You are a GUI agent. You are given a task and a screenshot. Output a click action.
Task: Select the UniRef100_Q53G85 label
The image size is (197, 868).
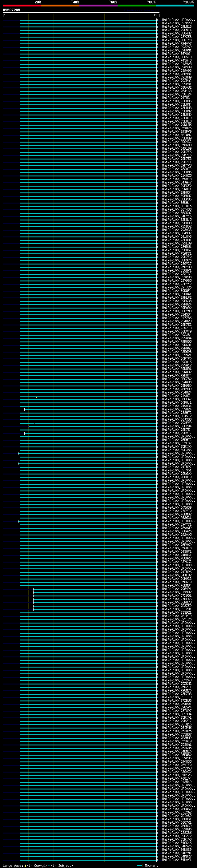coord(177,748)
